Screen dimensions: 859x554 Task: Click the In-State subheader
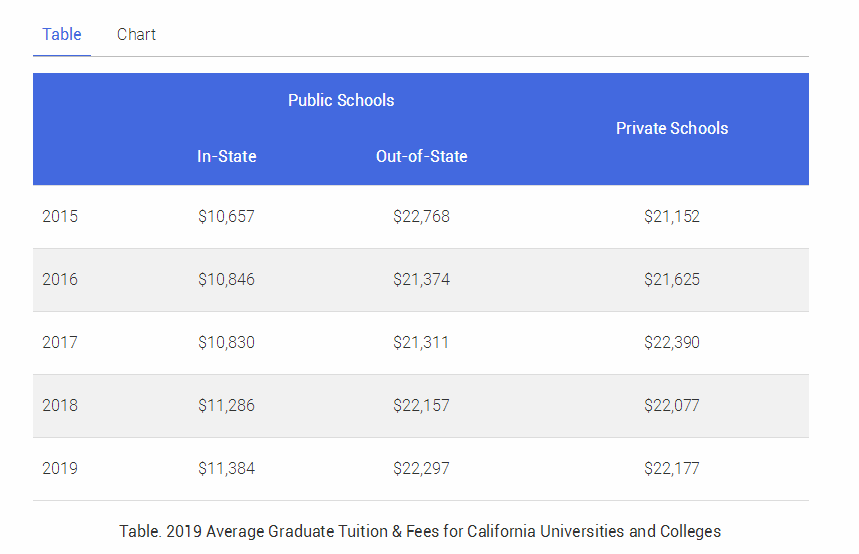click(x=227, y=156)
